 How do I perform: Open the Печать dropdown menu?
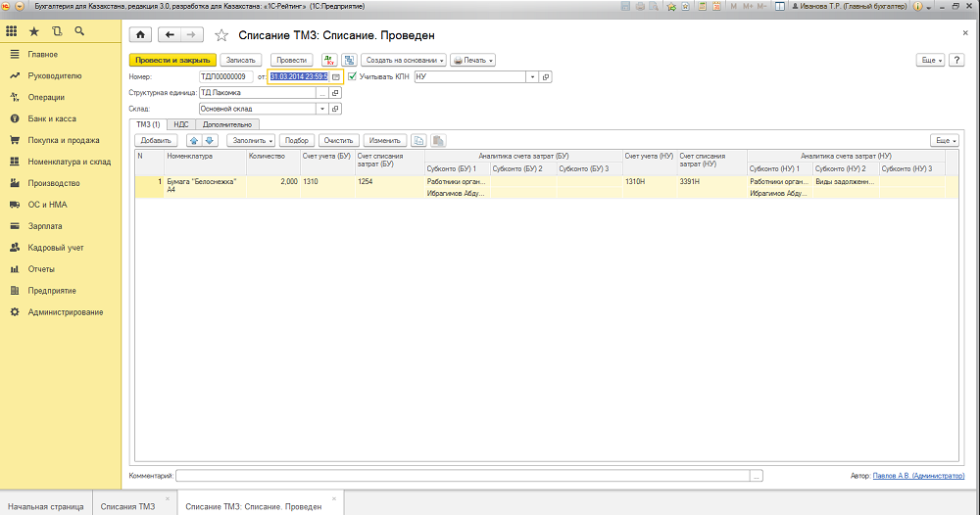point(472,60)
